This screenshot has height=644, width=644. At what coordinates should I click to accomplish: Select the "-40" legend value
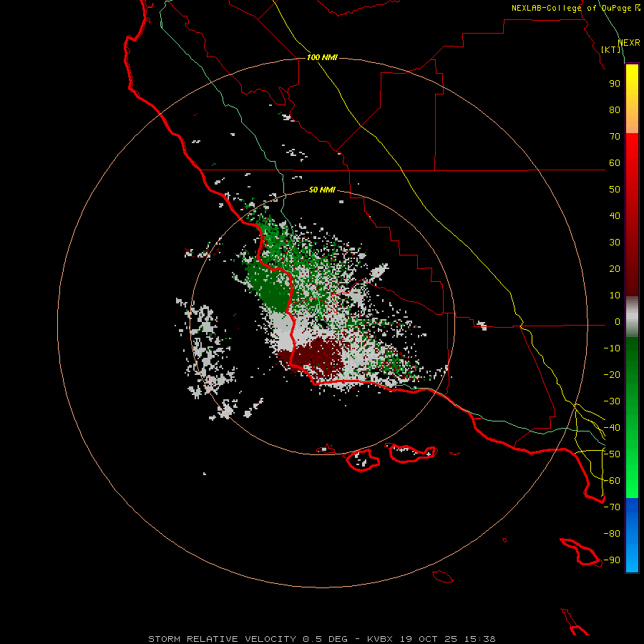pyautogui.click(x=612, y=428)
